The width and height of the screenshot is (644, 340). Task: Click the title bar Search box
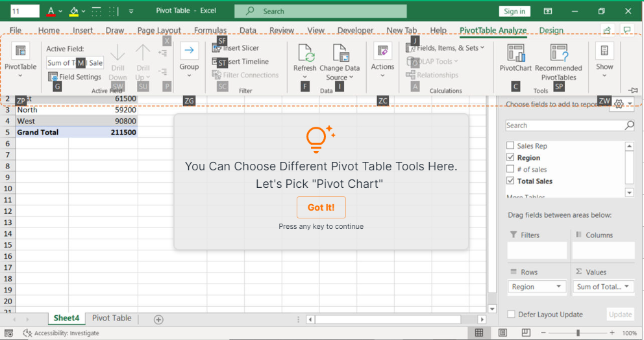320,11
